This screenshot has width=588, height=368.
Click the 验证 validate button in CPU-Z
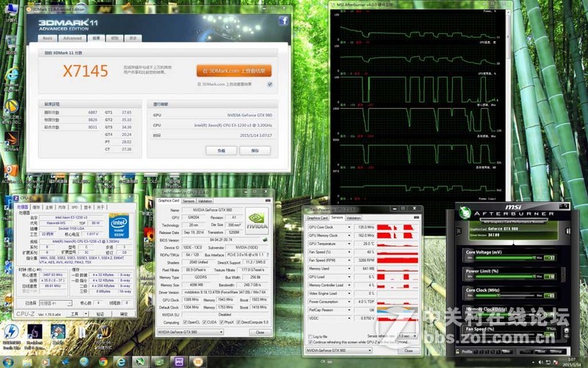click(100, 314)
